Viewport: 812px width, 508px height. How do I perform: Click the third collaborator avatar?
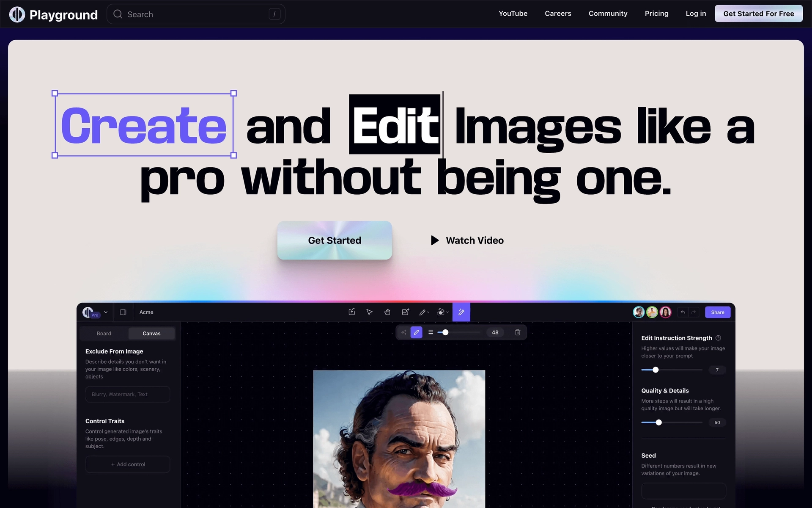[666, 312]
